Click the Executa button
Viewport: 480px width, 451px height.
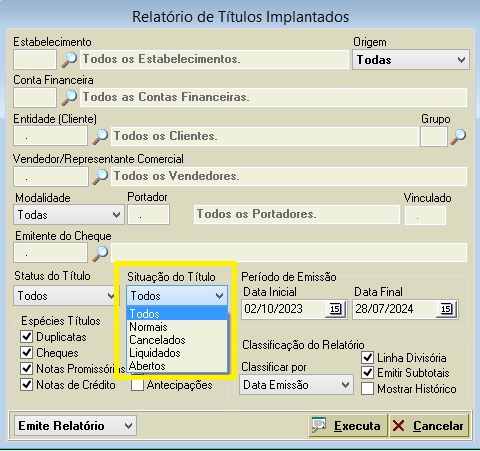click(348, 426)
